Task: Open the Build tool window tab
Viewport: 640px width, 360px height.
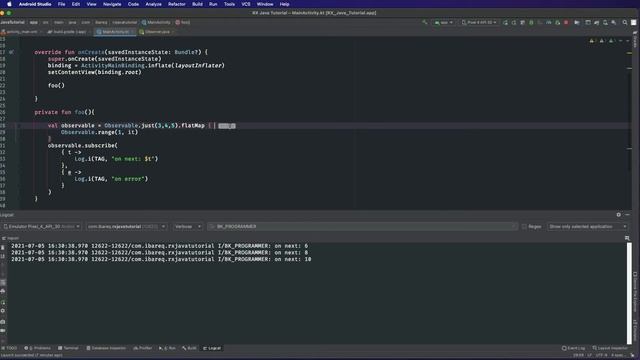Action: click(189, 348)
